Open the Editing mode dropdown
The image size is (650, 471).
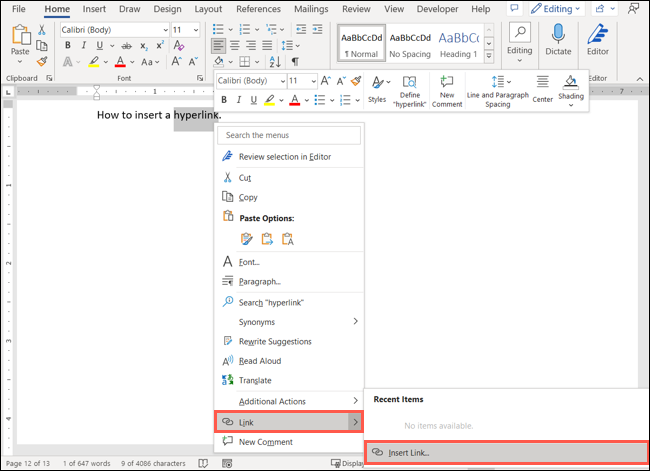coord(557,9)
